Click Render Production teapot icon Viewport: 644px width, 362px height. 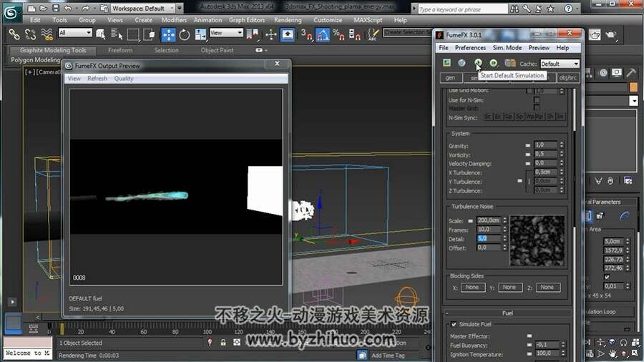point(611,35)
